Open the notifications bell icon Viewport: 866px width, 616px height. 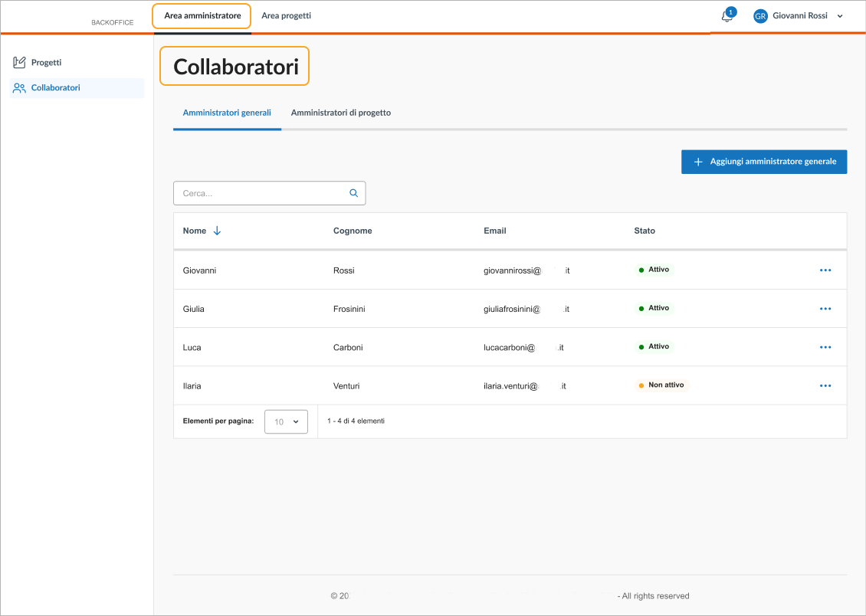(x=727, y=16)
